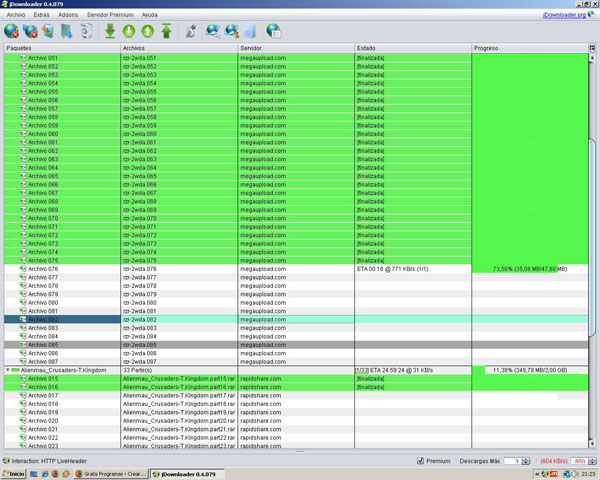
Task: Move selection up with the round green up arrow
Action: 148,31
